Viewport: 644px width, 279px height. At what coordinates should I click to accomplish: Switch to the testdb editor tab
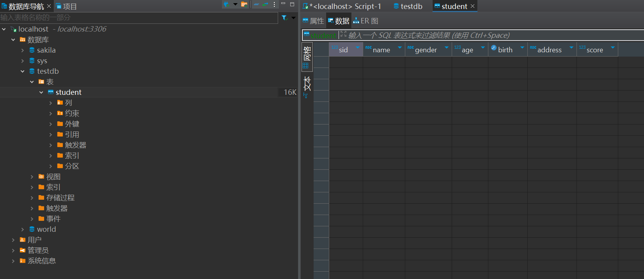[408, 6]
